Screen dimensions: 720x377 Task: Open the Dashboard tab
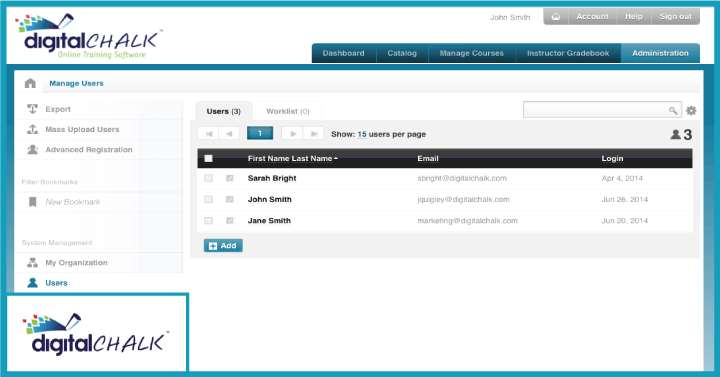343,53
